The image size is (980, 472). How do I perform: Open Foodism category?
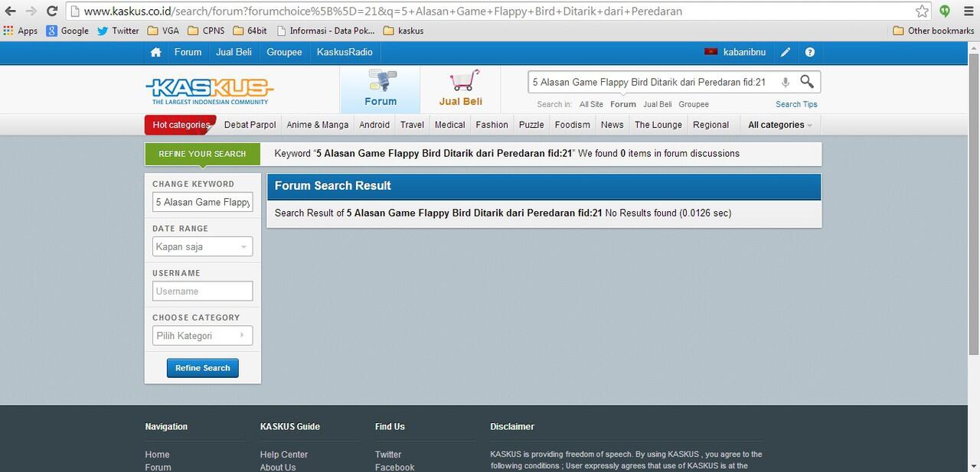click(573, 125)
